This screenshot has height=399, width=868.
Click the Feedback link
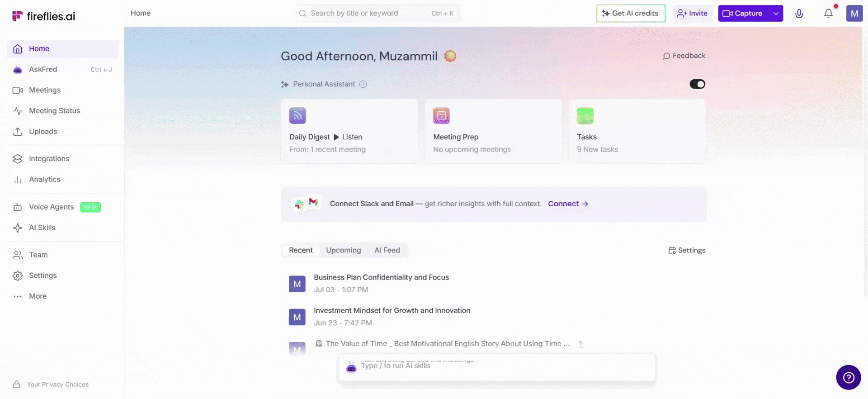point(684,56)
